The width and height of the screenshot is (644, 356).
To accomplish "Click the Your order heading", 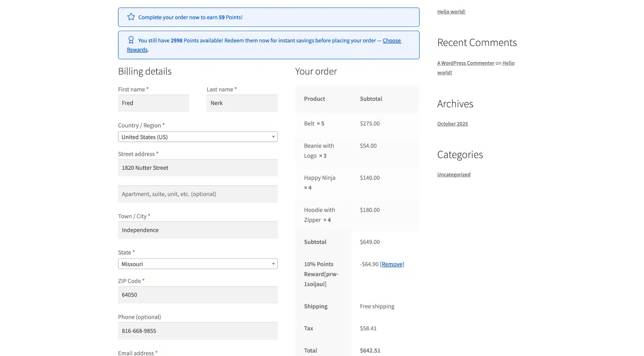I will tap(316, 72).
